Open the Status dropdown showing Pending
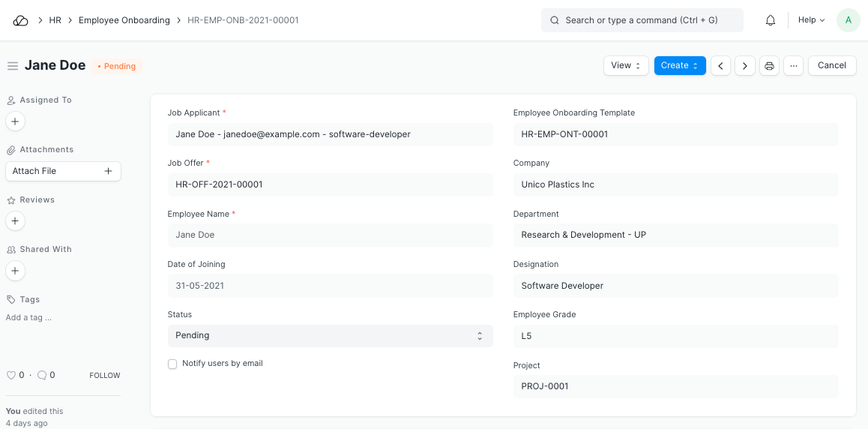 pyautogui.click(x=330, y=336)
